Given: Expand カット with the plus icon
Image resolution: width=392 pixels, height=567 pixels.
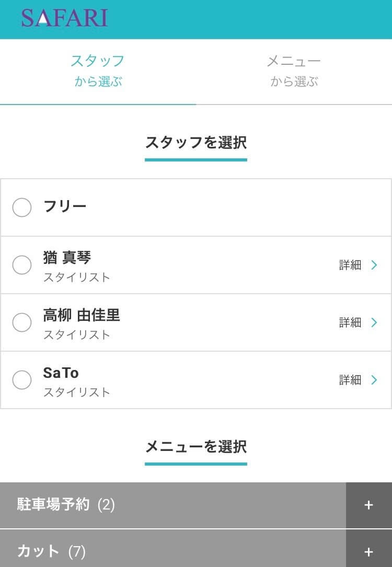Looking at the screenshot, I should pyautogui.click(x=369, y=550).
